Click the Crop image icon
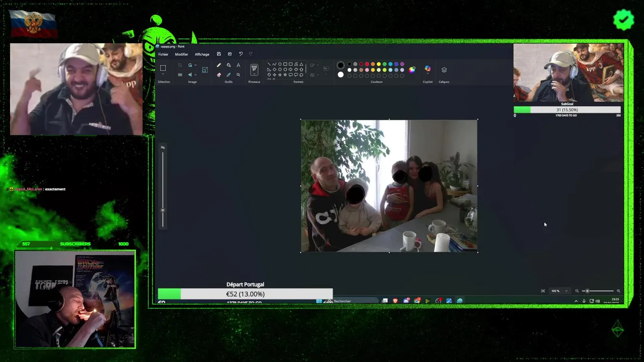This screenshot has height=362, width=644. point(180,65)
